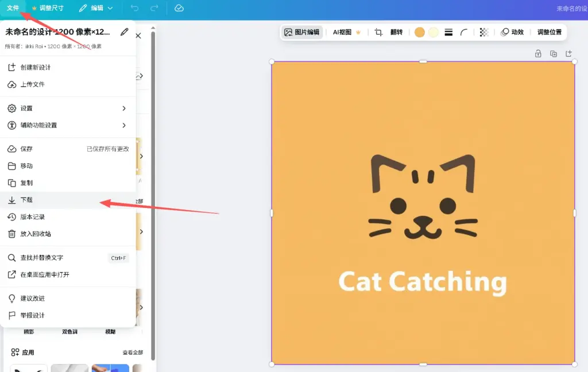Click the orange color swatch
The height and width of the screenshot is (372, 588).
click(x=420, y=32)
